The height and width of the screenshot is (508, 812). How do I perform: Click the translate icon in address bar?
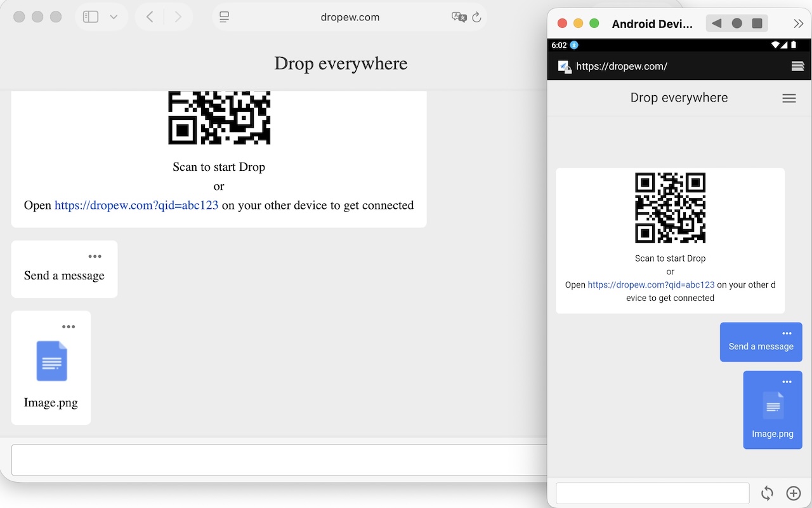coord(459,17)
